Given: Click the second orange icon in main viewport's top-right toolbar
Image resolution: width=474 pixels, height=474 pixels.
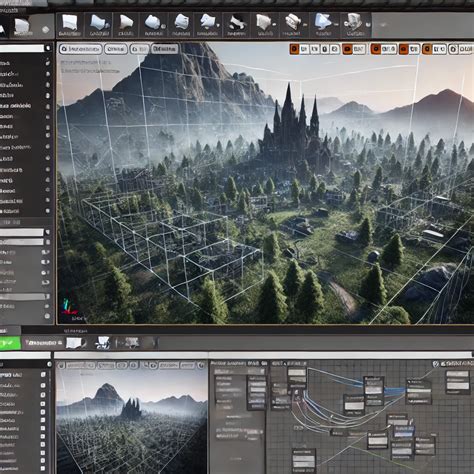Looking at the screenshot, I should (x=348, y=49).
